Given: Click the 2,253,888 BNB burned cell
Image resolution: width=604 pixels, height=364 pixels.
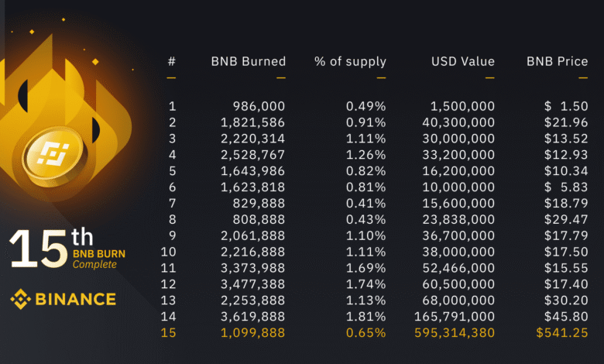Looking at the screenshot, I should [252, 300].
